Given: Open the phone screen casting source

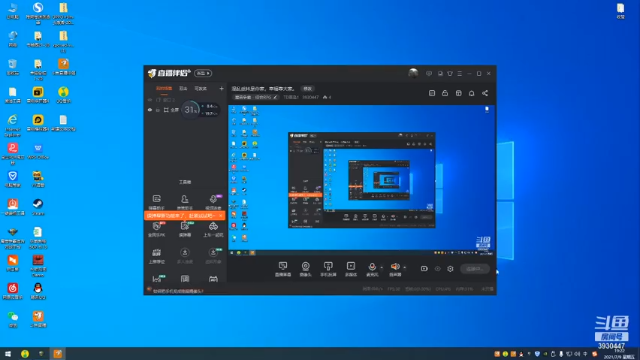Looking at the screenshot, I should [x=328, y=269].
